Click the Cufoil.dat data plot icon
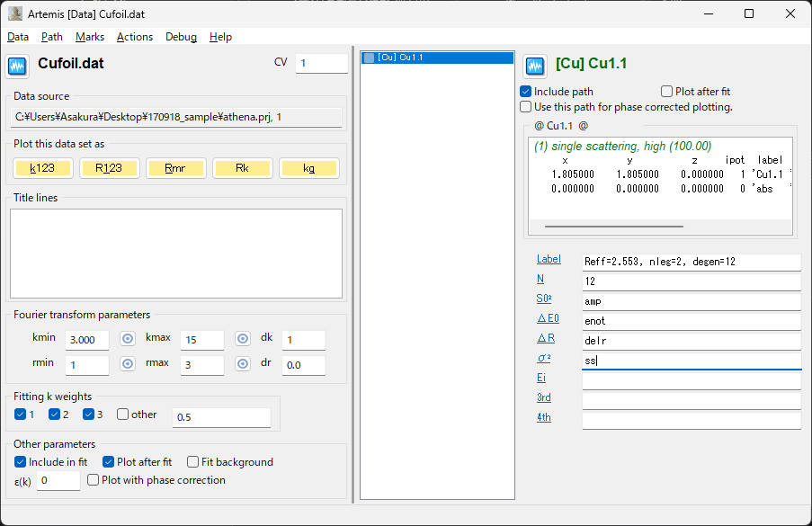This screenshot has height=526, width=812. pos(17,67)
